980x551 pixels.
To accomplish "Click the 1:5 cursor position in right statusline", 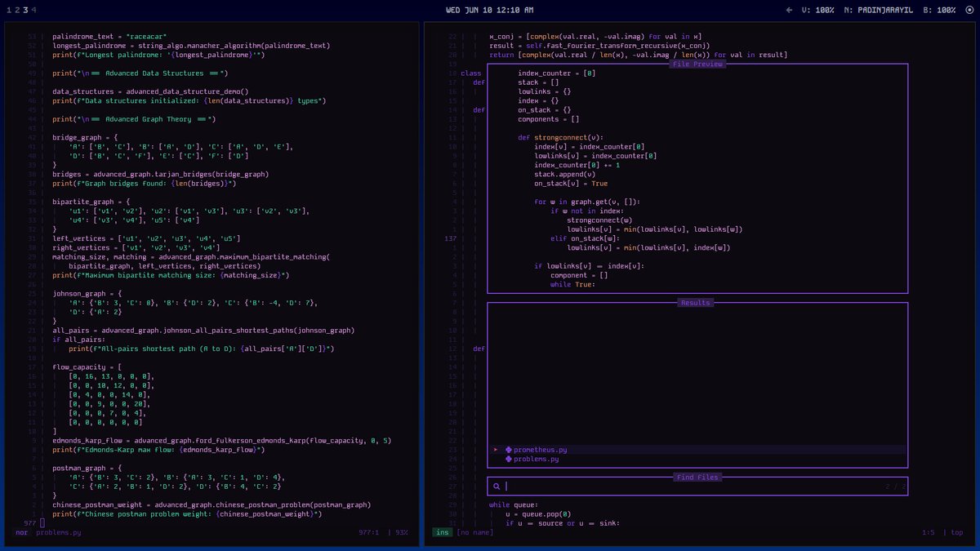I will [x=929, y=532].
